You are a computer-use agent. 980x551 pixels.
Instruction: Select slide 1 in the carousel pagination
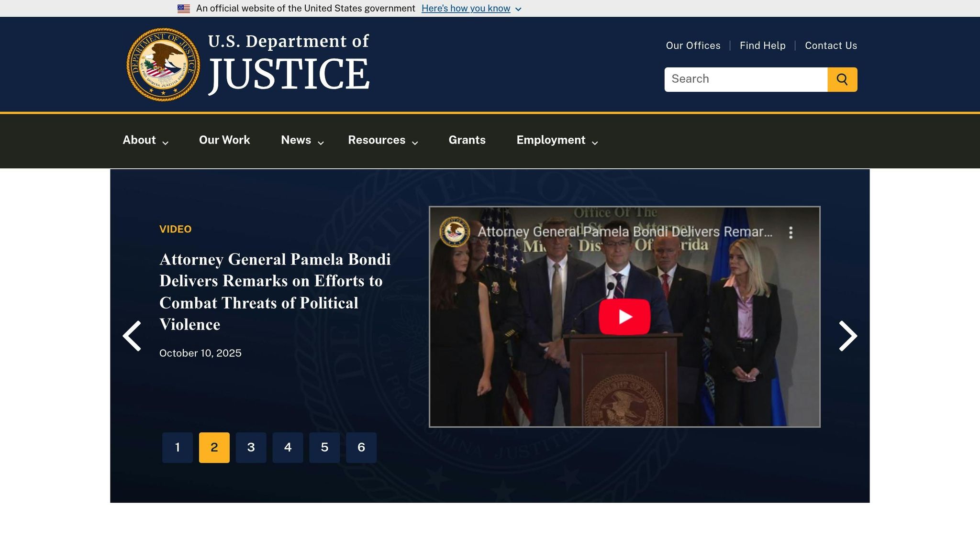pyautogui.click(x=178, y=447)
